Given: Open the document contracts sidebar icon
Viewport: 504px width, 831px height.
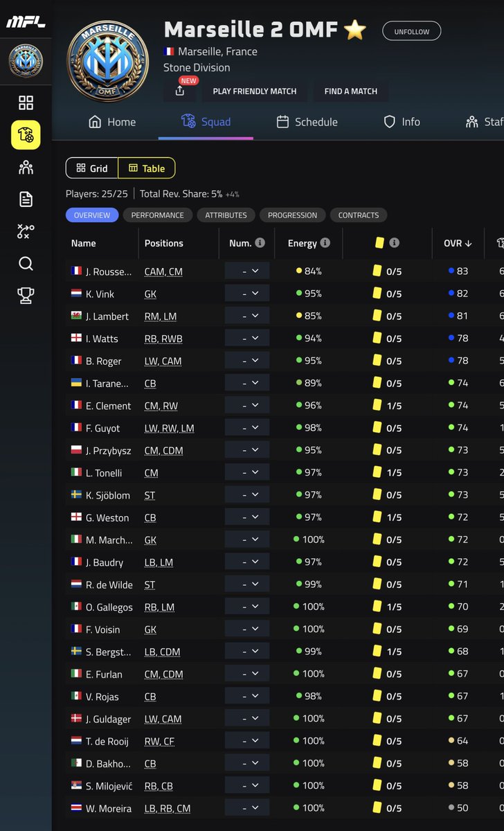Looking at the screenshot, I should tap(26, 199).
